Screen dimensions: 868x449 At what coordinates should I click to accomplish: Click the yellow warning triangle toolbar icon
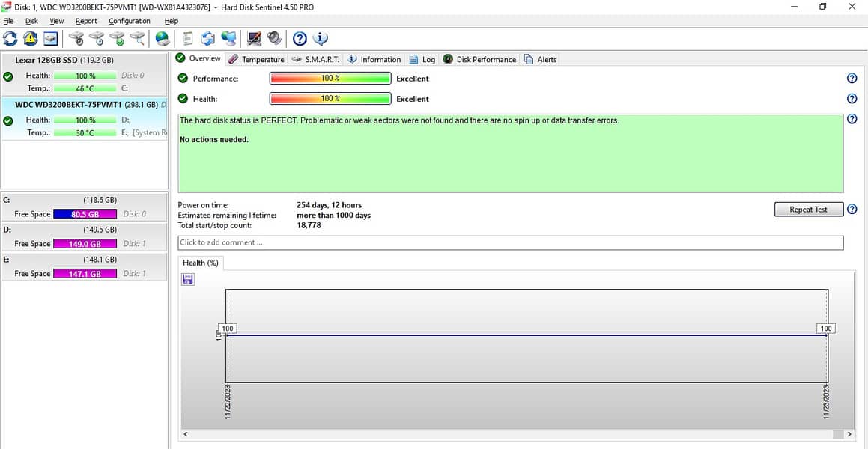point(31,38)
